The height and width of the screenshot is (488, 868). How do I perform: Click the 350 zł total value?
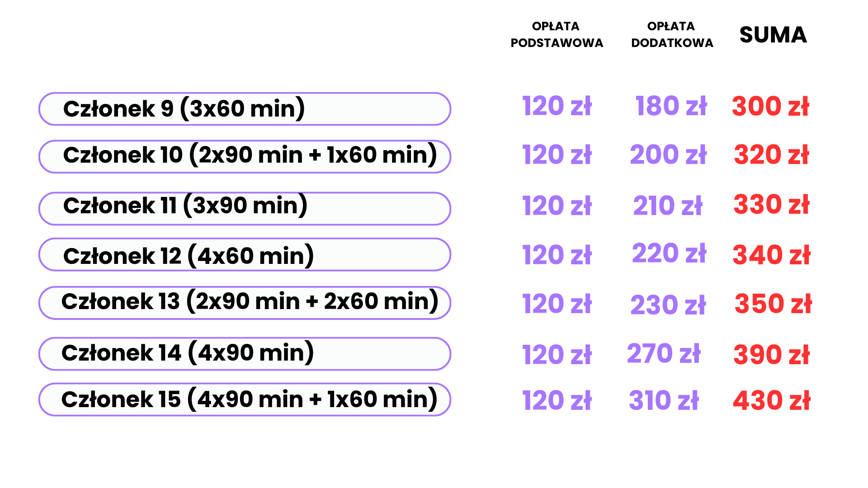[x=773, y=304]
